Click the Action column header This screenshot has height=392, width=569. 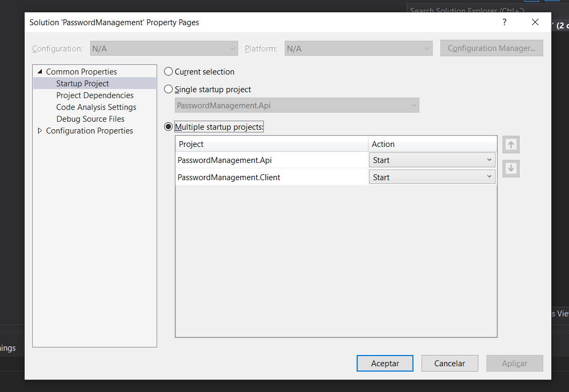coord(433,144)
